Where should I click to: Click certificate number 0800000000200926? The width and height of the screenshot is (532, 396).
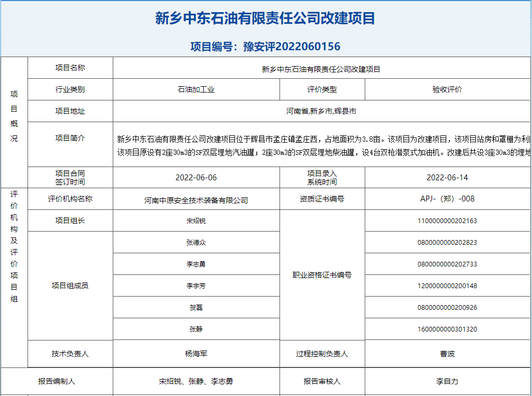click(447, 308)
